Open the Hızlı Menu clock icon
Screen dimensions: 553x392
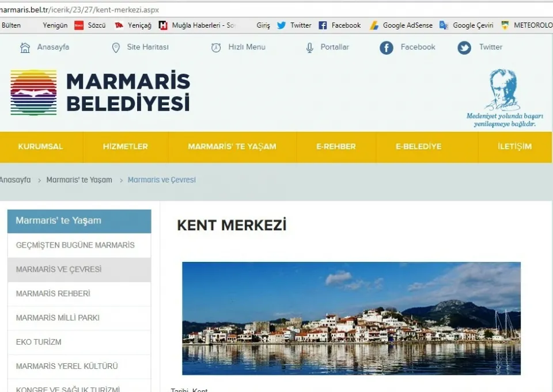pyautogui.click(x=216, y=48)
